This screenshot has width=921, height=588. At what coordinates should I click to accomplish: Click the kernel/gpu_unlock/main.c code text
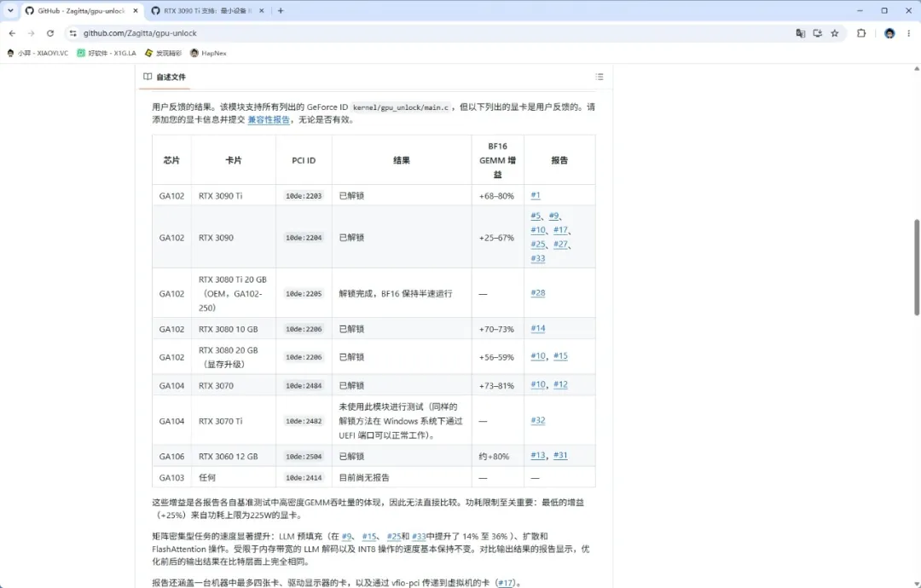pos(401,107)
